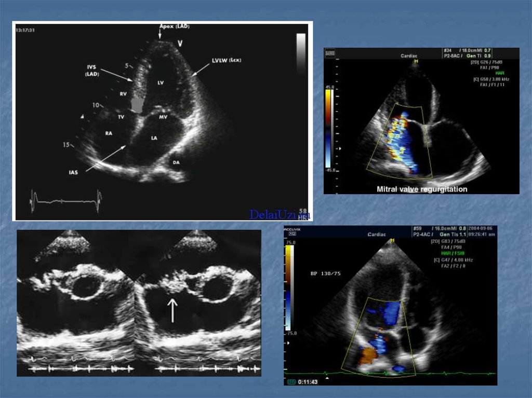Click the ECG trace below the four-chamber view

66,201
